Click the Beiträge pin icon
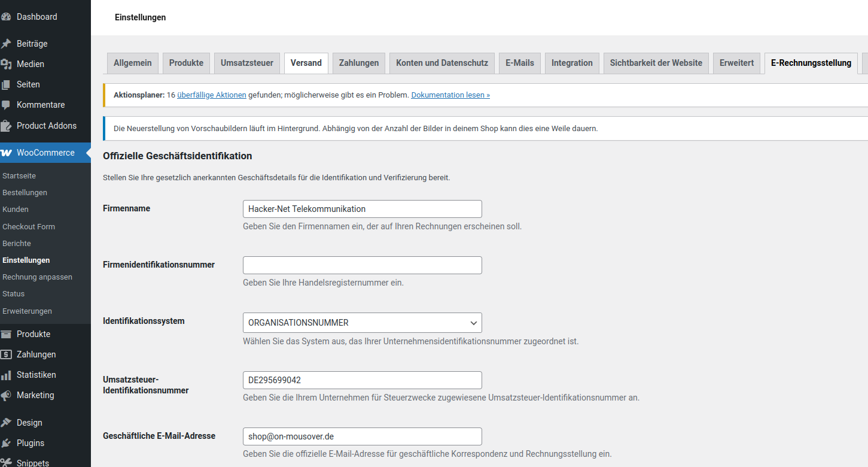 pos(6,44)
